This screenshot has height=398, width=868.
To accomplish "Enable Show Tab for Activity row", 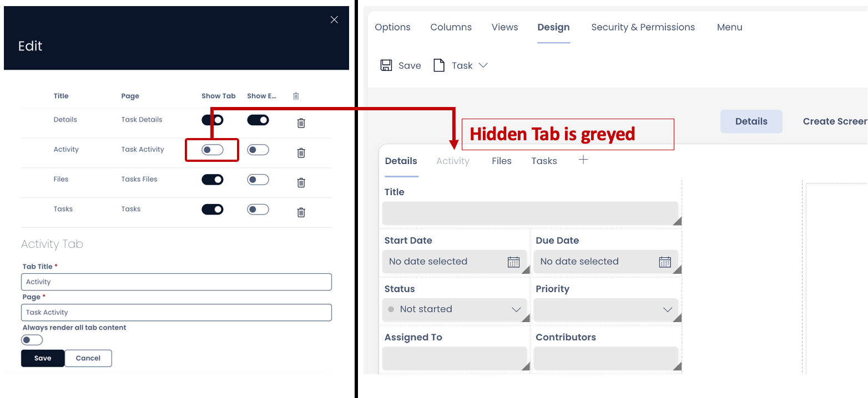I will pyautogui.click(x=213, y=150).
